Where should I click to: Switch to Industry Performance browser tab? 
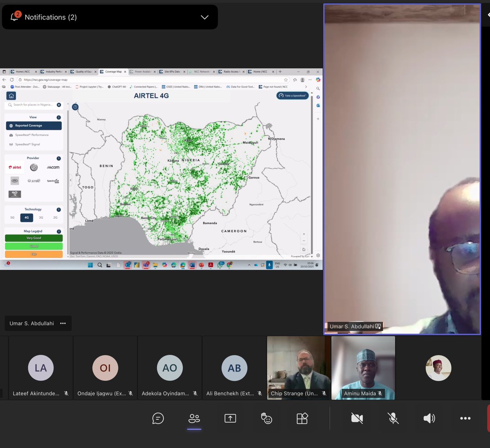pos(53,71)
